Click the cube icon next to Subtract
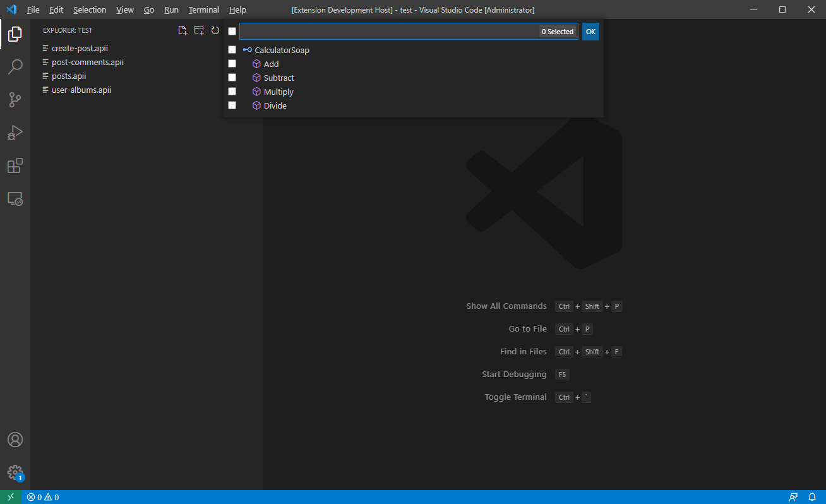 pos(256,78)
